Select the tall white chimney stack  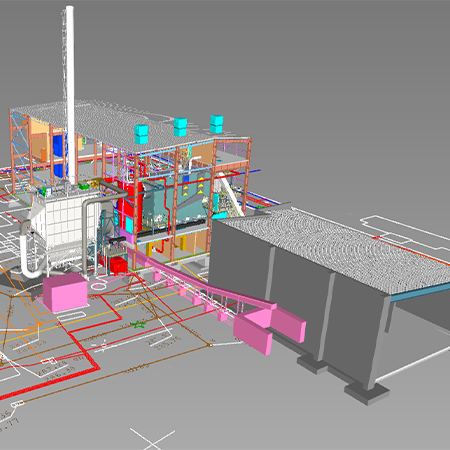(x=70, y=95)
